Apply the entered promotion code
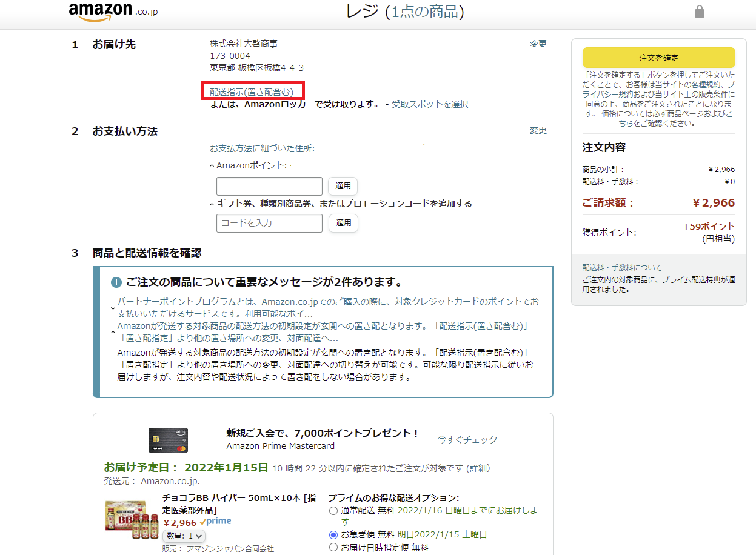 [x=343, y=223]
